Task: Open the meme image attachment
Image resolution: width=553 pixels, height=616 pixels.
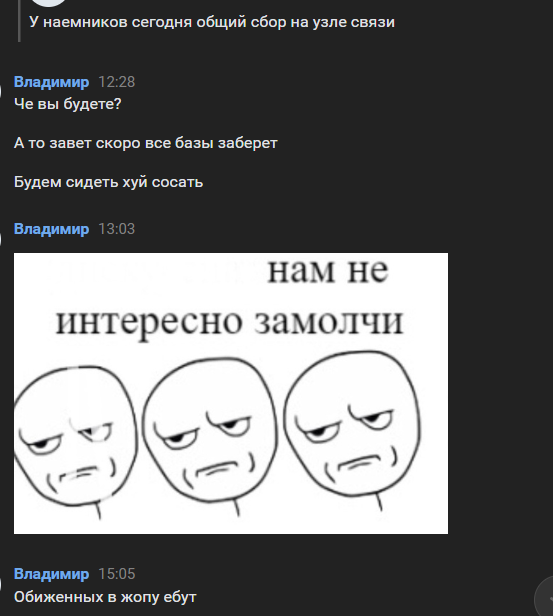Action: pyautogui.click(x=231, y=393)
